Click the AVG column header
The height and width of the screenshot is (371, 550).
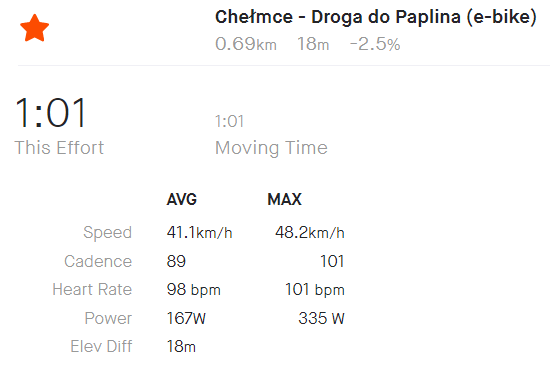pyautogui.click(x=182, y=200)
